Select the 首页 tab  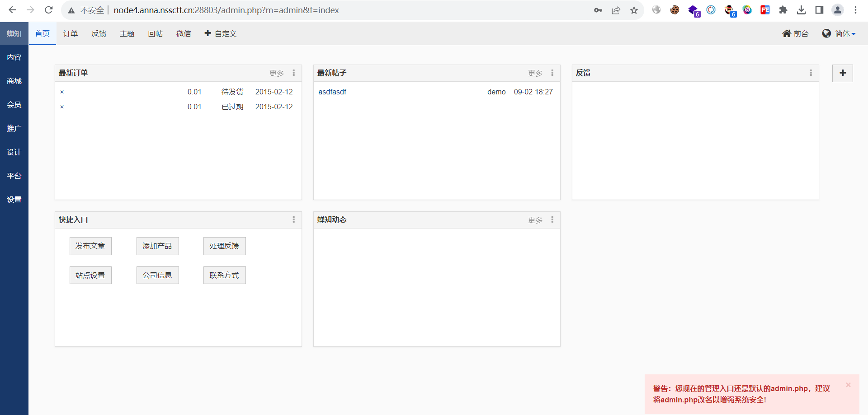click(42, 33)
